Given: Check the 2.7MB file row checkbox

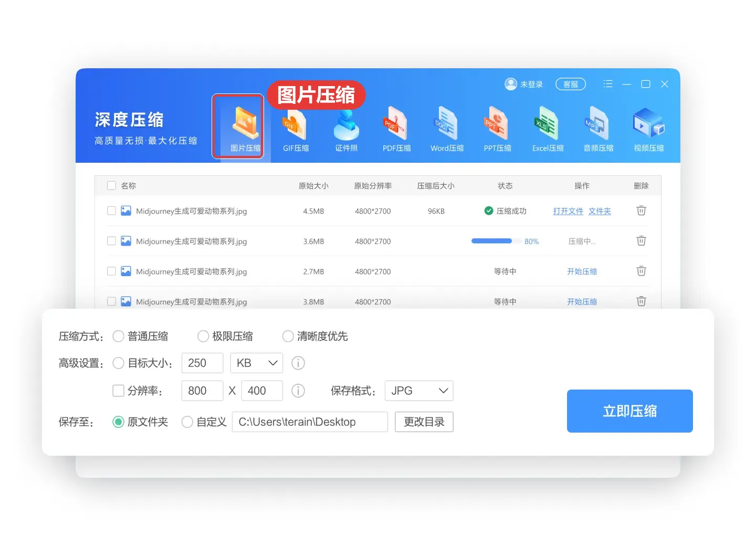Looking at the screenshot, I should (x=111, y=271).
